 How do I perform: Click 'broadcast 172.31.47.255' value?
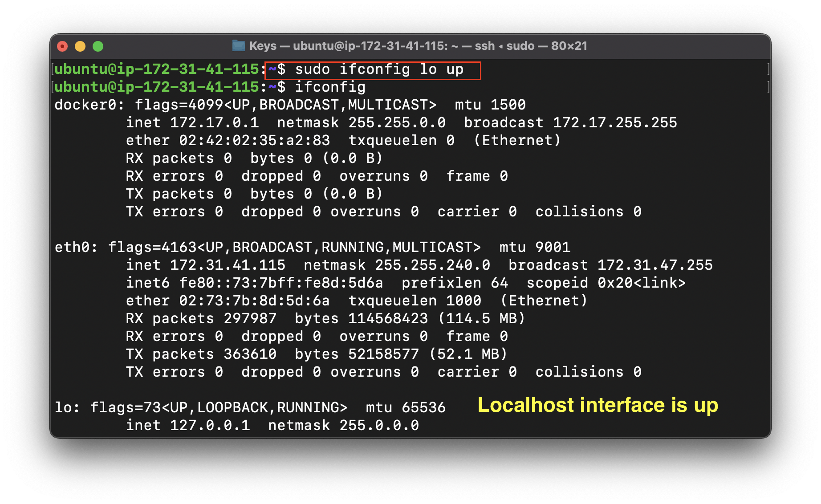click(x=610, y=265)
